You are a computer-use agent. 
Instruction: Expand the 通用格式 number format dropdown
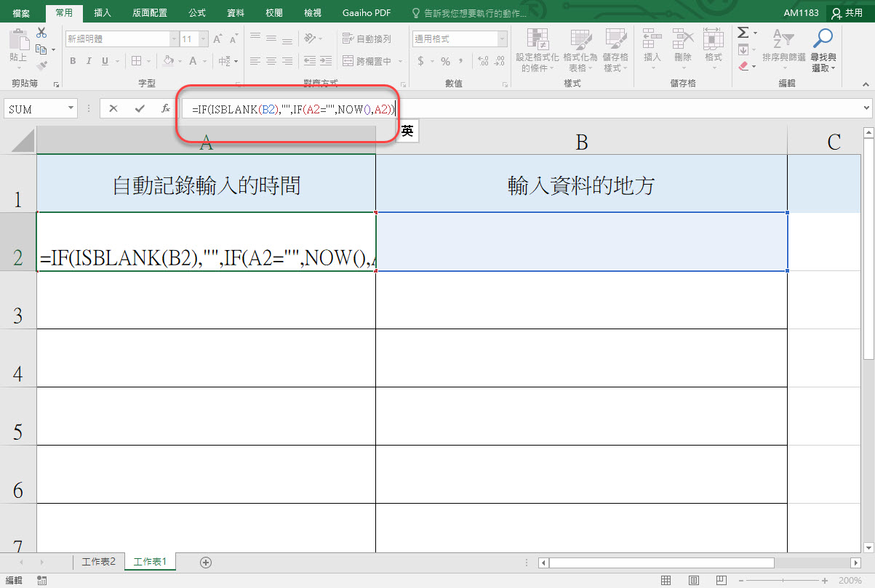pyautogui.click(x=503, y=39)
